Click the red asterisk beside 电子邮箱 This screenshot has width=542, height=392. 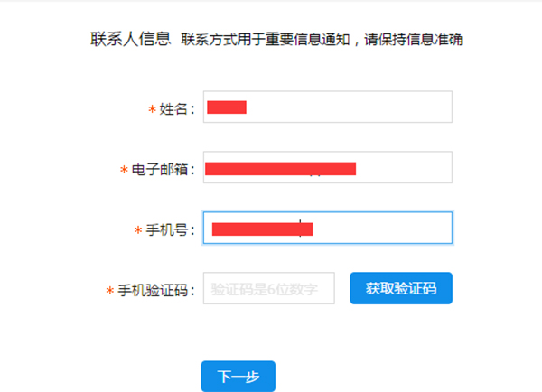coord(125,170)
